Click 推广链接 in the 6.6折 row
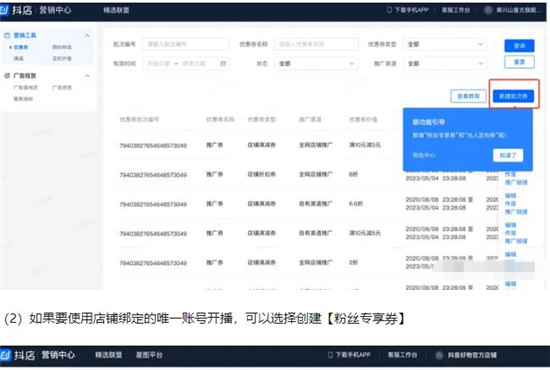The width and height of the screenshot is (550, 370). click(x=516, y=211)
